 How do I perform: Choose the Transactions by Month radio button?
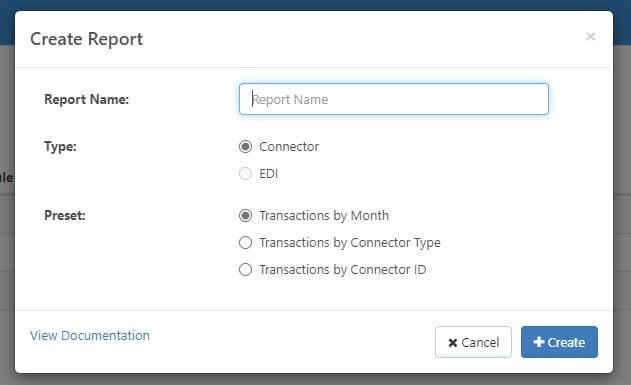click(x=245, y=216)
